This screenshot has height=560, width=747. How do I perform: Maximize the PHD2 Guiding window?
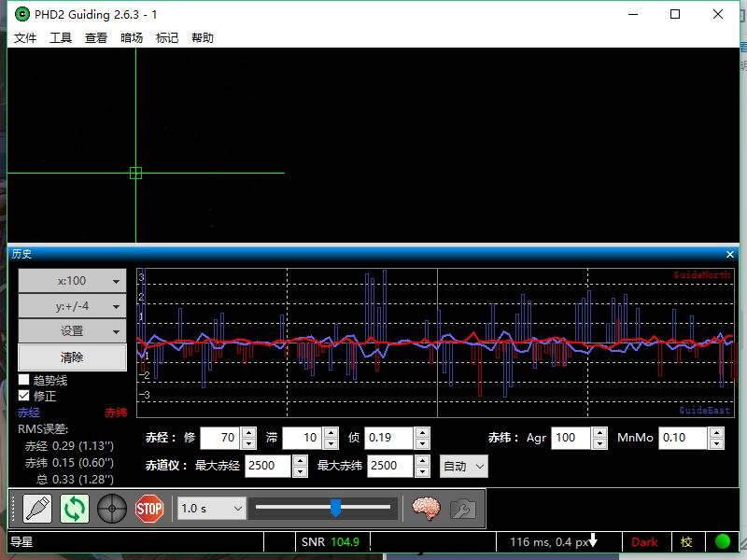[x=675, y=14]
